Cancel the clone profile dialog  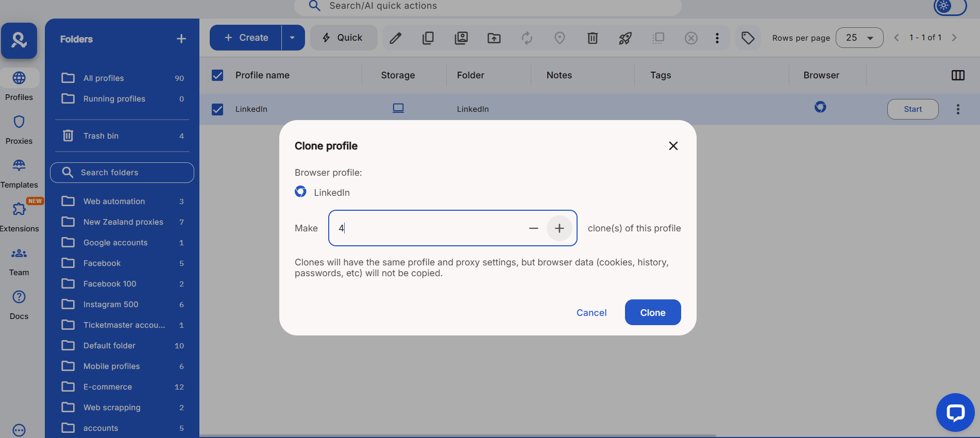(x=591, y=312)
